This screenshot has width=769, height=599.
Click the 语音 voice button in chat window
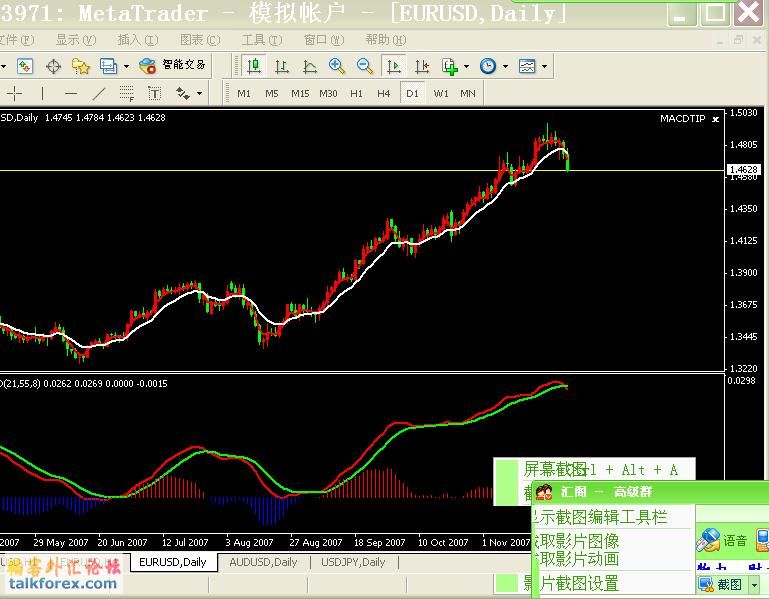(722, 540)
